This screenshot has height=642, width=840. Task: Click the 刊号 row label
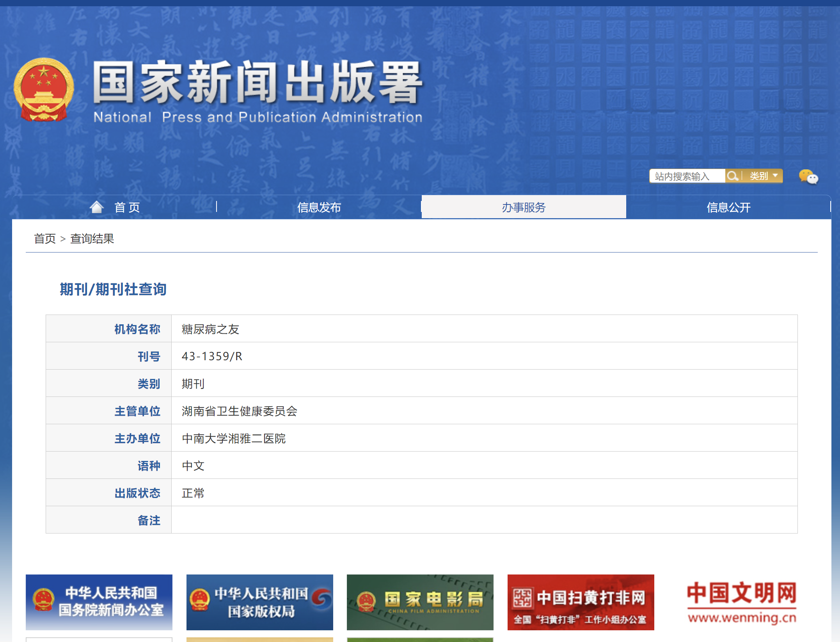pyautogui.click(x=149, y=356)
